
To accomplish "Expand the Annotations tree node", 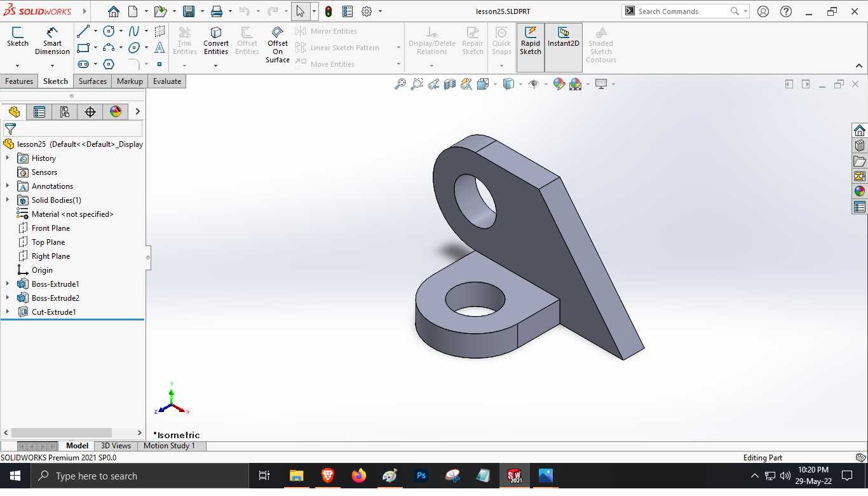I will [8, 186].
